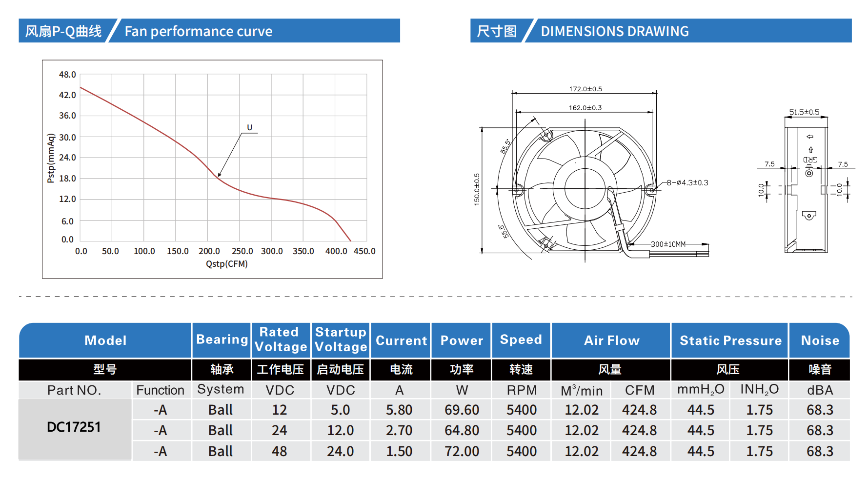Click the DIMENSIONS DRAWING header banner
Viewport: 868px width, 480px height.
(x=661, y=31)
